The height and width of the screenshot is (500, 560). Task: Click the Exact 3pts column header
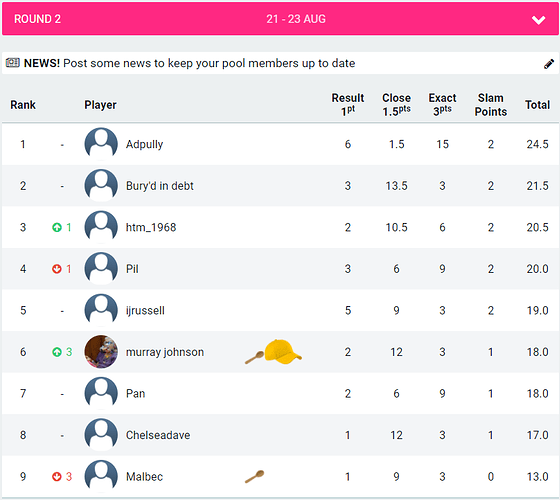click(x=442, y=105)
